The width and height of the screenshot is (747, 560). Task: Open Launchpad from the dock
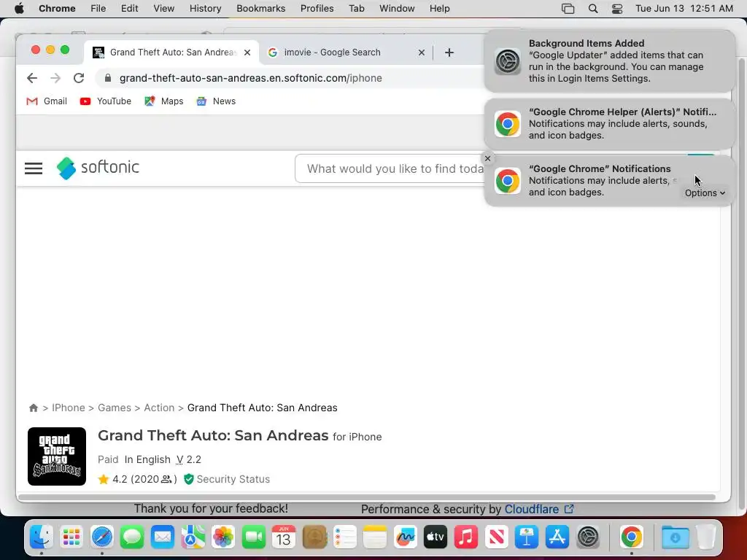click(71, 537)
